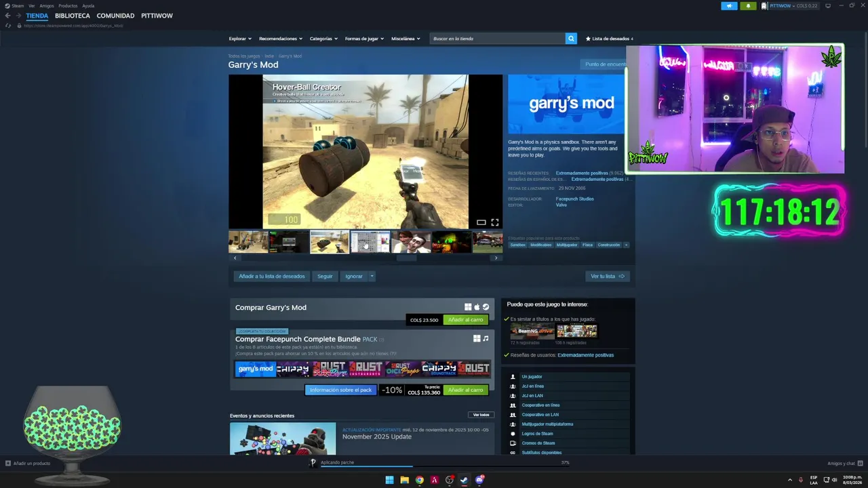
Task: Open Windows Start menu
Action: click(x=389, y=480)
